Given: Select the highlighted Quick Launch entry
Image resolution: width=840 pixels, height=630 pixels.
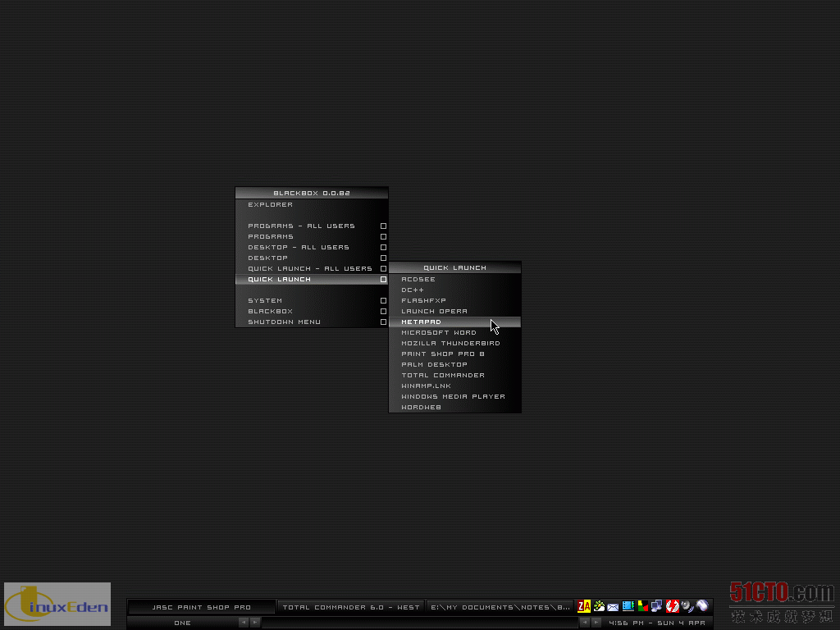Looking at the screenshot, I should click(x=312, y=280).
